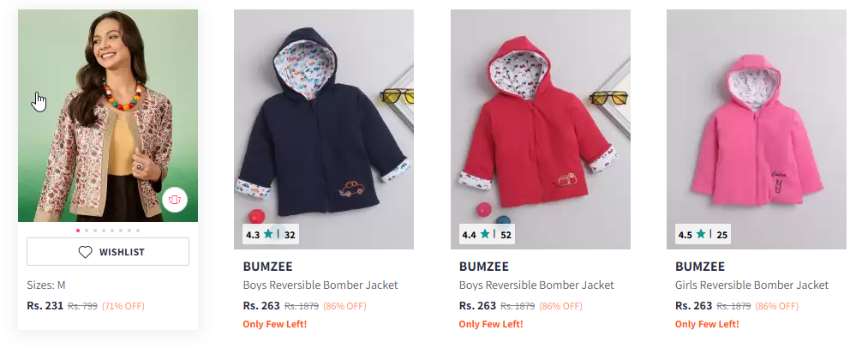Viewport: 868px width, 348px height.
Task: Select the last image carousel dot
Action: click(x=138, y=231)
